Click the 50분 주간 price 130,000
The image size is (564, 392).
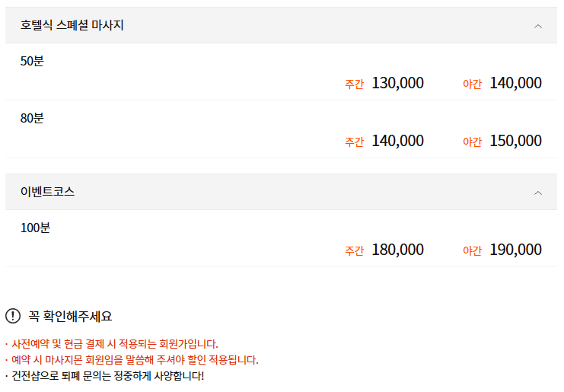[397, 83]
